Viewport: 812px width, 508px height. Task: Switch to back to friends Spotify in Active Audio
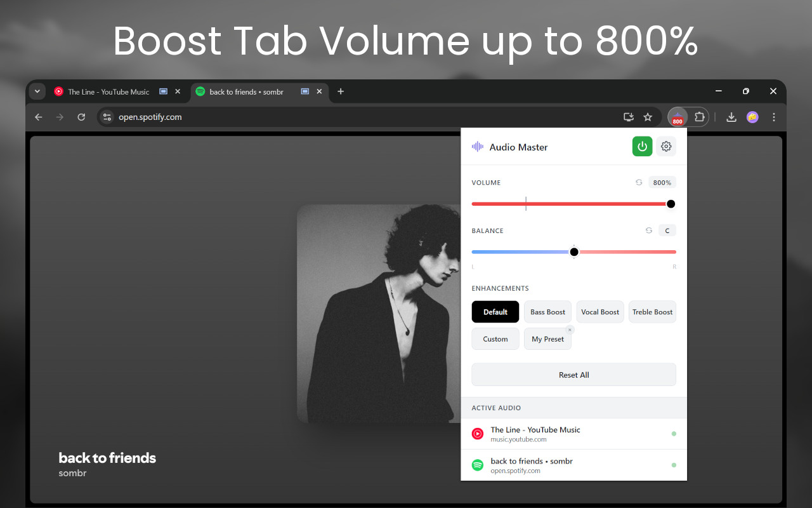click(x=574, y=465)
